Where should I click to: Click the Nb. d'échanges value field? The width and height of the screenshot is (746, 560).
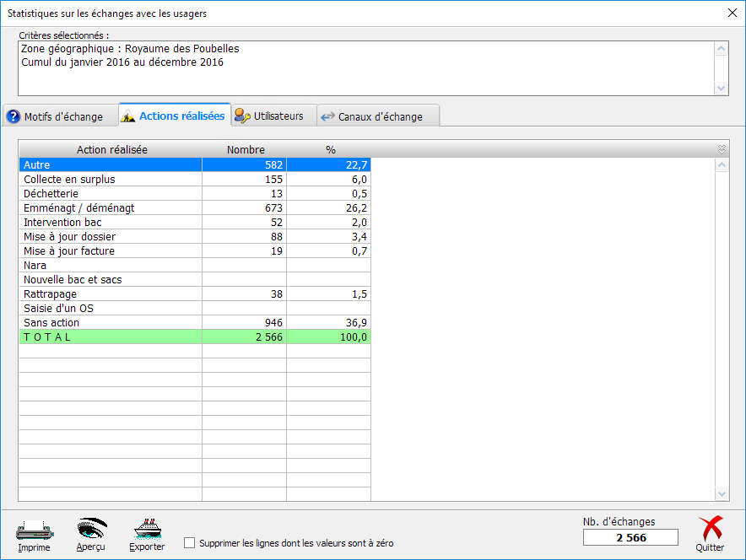[x=630, y=537]
